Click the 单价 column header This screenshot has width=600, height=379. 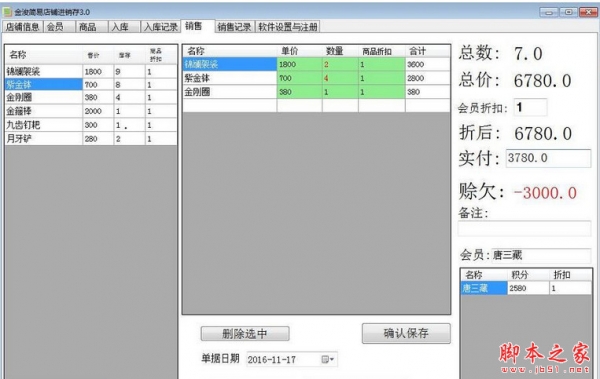point(300,51)
